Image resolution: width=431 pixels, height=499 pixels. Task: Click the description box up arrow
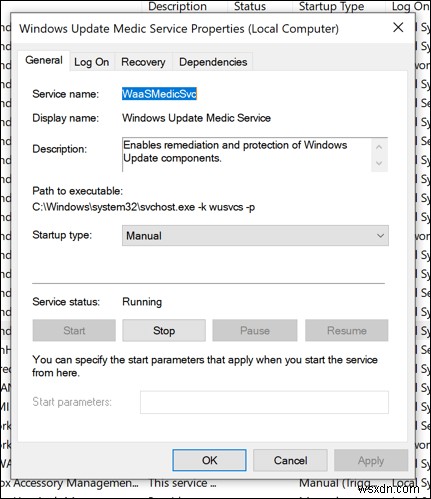point(379,147)
